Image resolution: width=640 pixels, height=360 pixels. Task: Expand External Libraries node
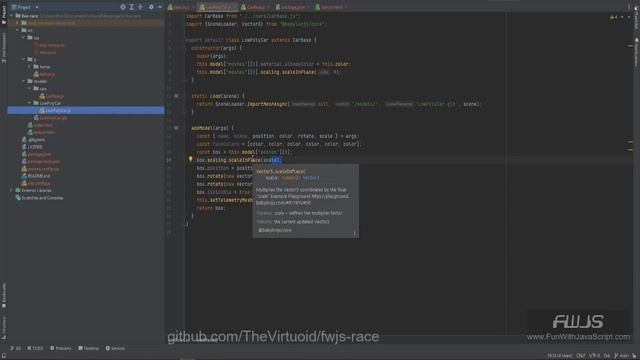pos(12,190)
